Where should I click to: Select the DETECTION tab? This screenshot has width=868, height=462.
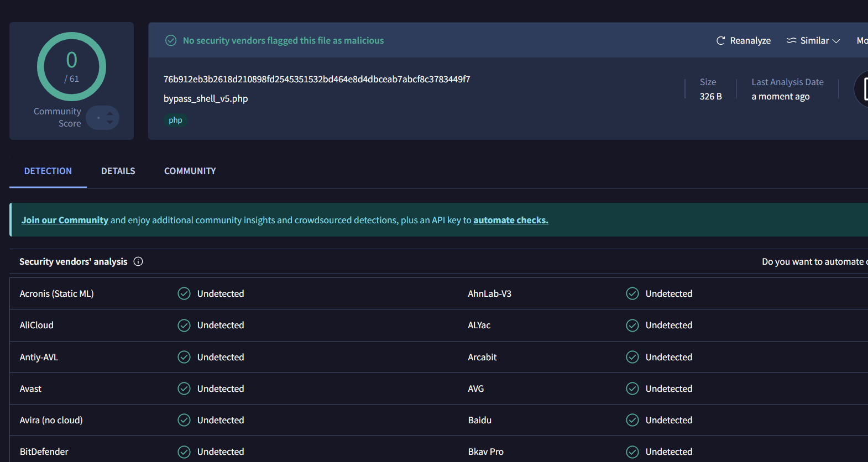(x=48, y=171)
